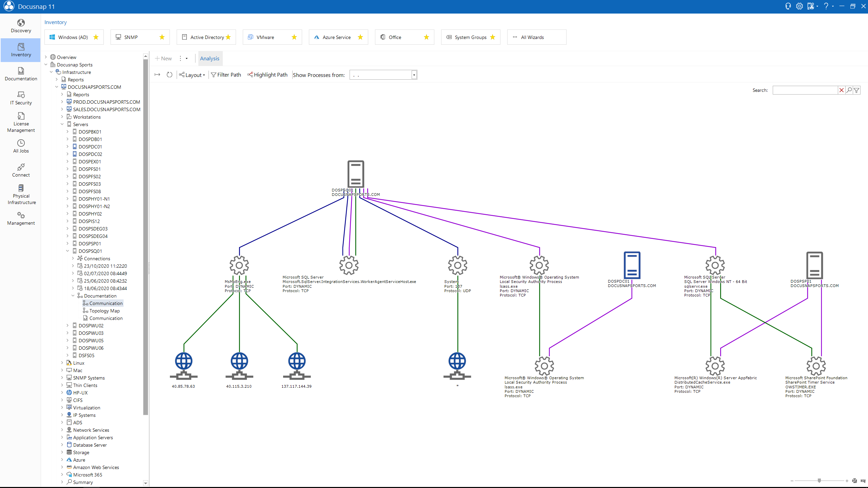The height and width of the screenshot is (488, 868).
Task: Adjust the diagram zoom slider handle
Action: coord(819,481)
